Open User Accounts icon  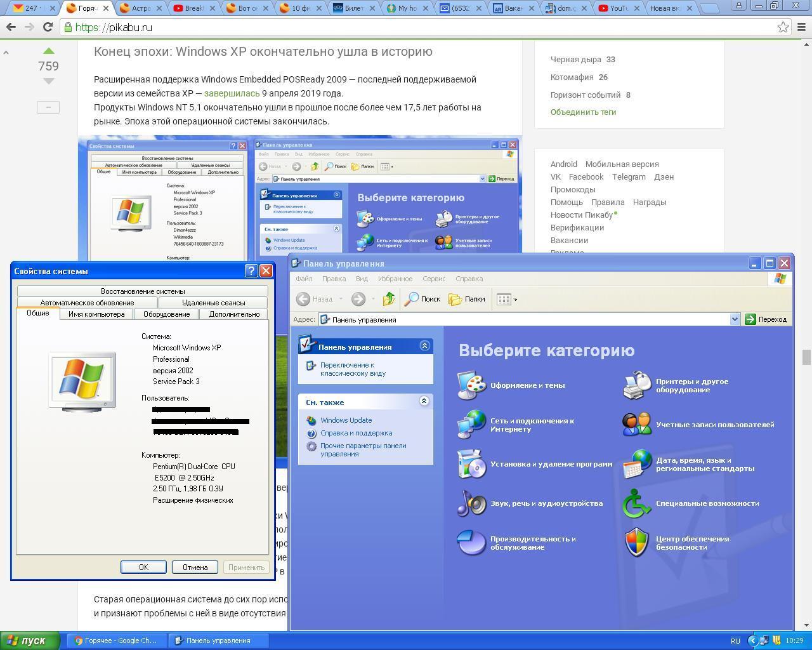[x=637, y=425]
